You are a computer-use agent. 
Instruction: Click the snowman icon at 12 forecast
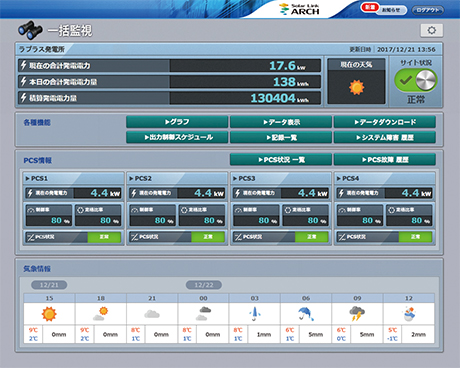[x=409, y=314]
